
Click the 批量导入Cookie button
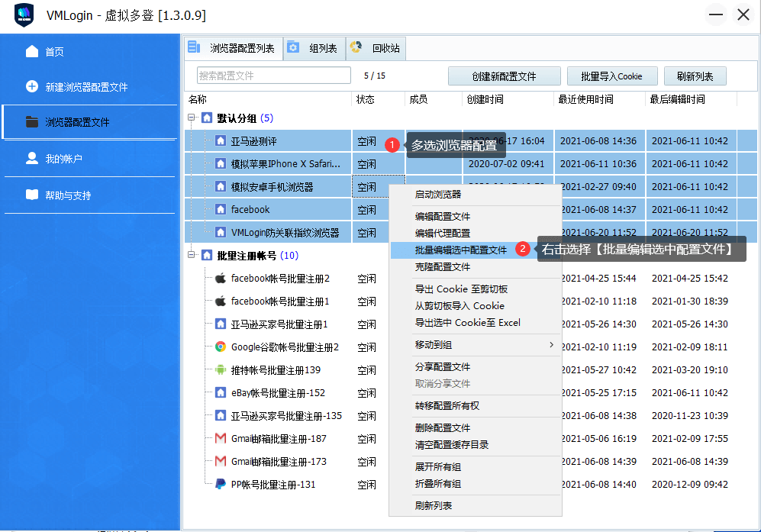pyautogui.click(x=612, y=76)
